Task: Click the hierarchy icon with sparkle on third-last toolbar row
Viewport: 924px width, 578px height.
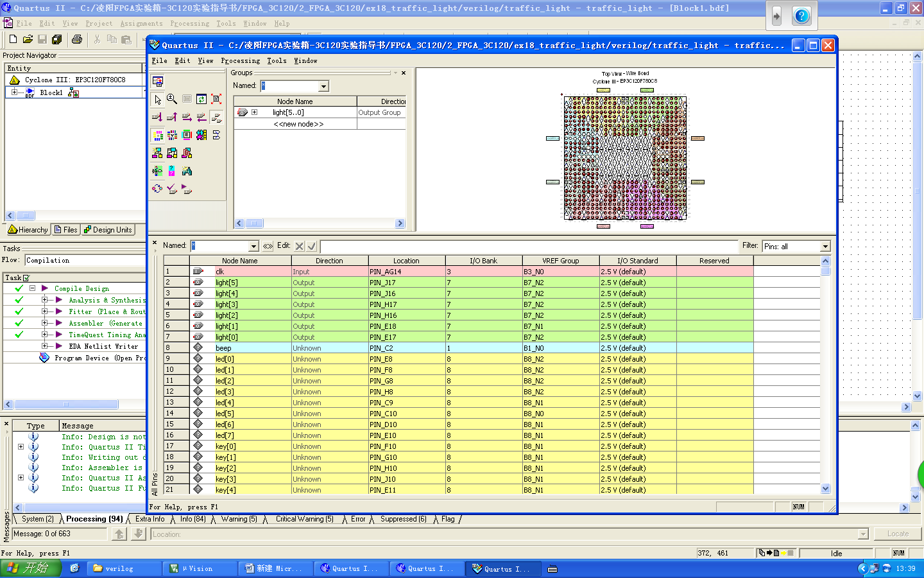Action: click(157, 153)
